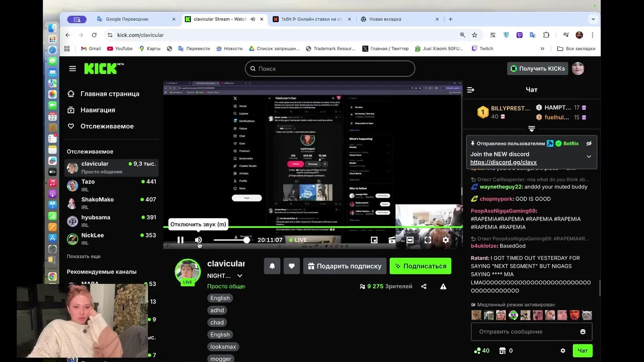Click the green Чат send button

click(x=582, y=350)
